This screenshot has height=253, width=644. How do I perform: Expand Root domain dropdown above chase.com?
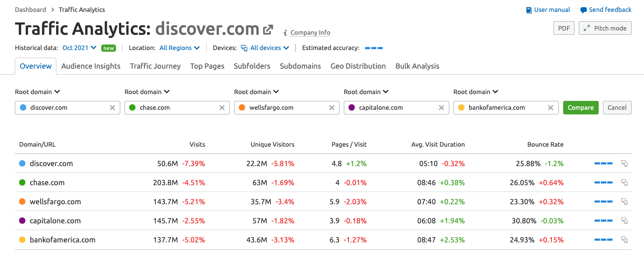click(x=147, y=92)
